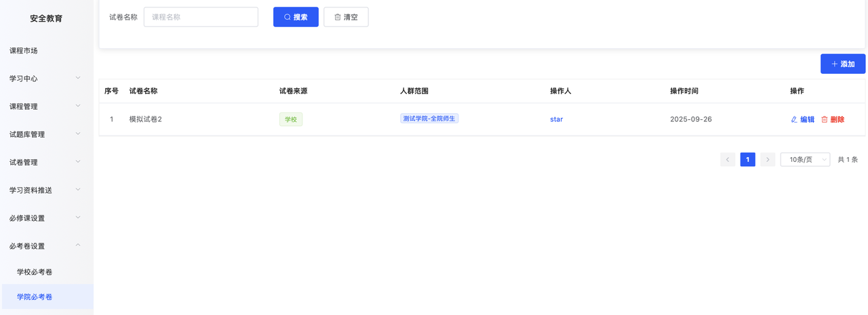868x315 pixels.
Task: Delete the 模拟试卷2 row
Action: tap(833, 119)
